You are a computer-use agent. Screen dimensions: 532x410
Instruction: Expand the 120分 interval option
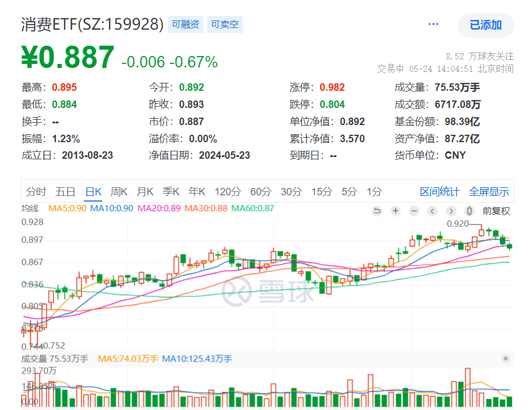click(228, 192)
